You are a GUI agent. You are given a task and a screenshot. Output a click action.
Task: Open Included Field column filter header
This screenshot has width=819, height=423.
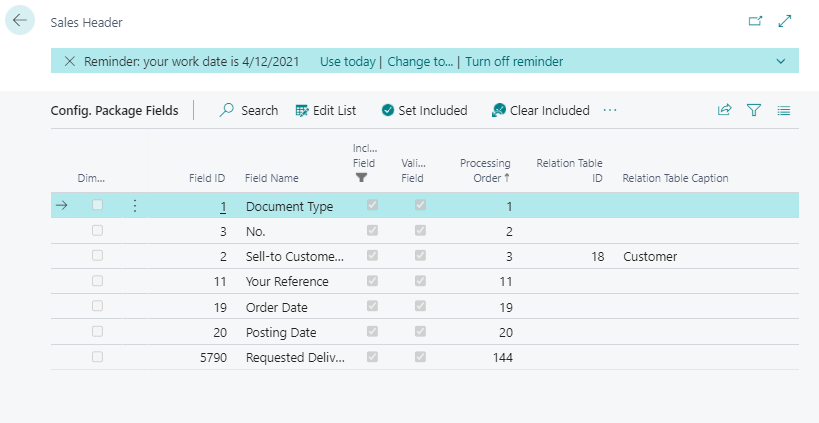pyautogui.click(x=363, y=162)
